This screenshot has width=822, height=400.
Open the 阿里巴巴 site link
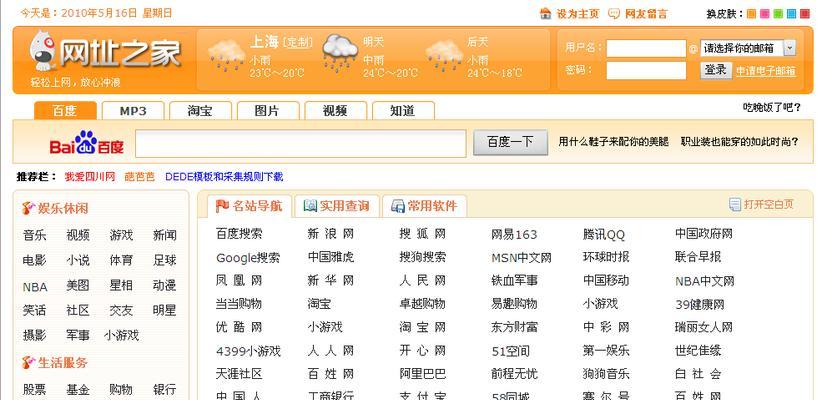pos(423,374)
